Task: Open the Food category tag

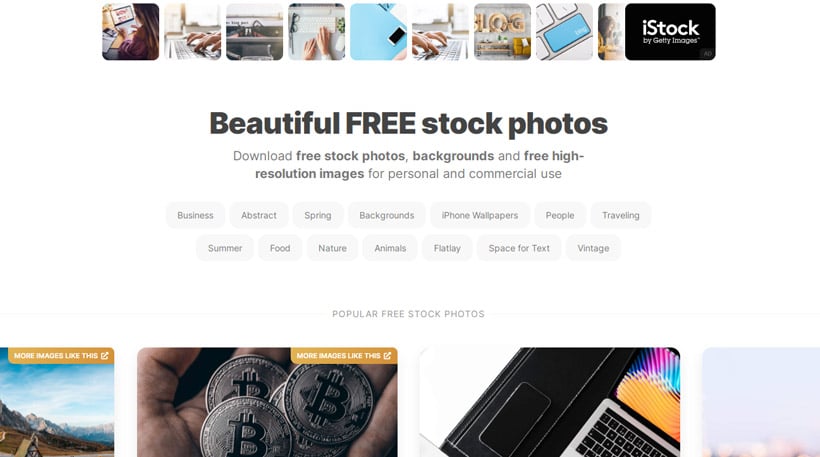Action: tap(280, 248)
